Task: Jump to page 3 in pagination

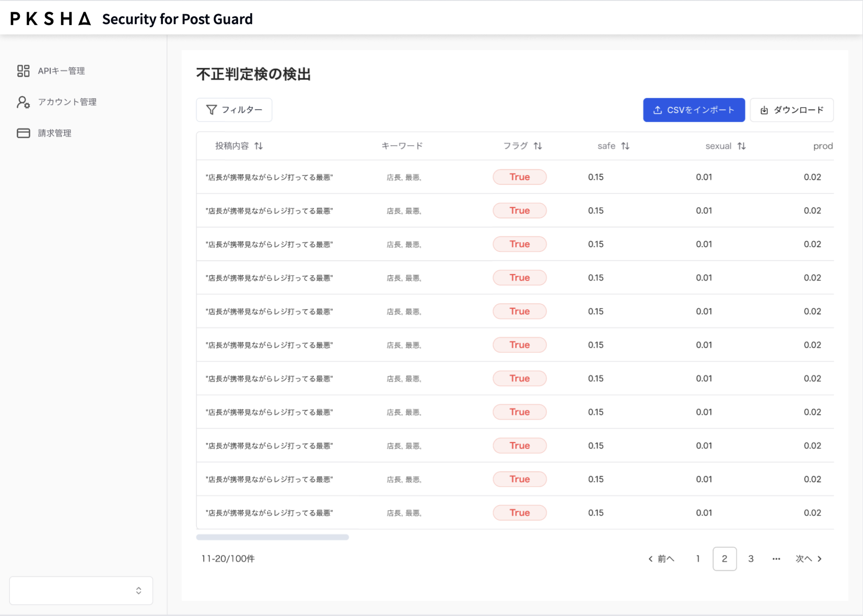Action: tap(751, 559)
